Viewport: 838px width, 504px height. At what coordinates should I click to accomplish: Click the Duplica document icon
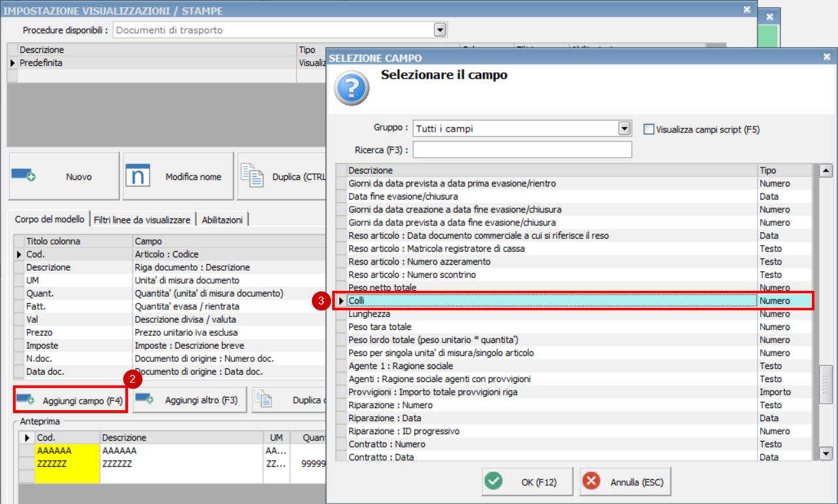[x=251, y=176]
